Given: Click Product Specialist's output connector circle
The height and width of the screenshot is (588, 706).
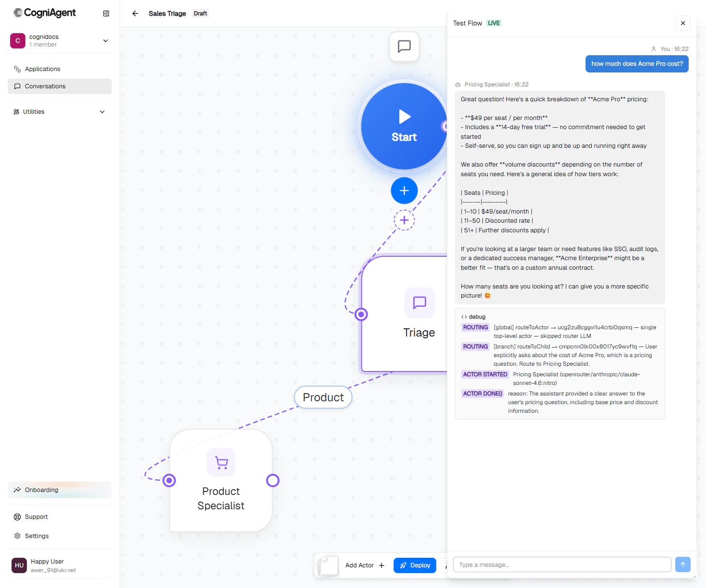Looking at the screenshot, I should (x=273, y=480).
